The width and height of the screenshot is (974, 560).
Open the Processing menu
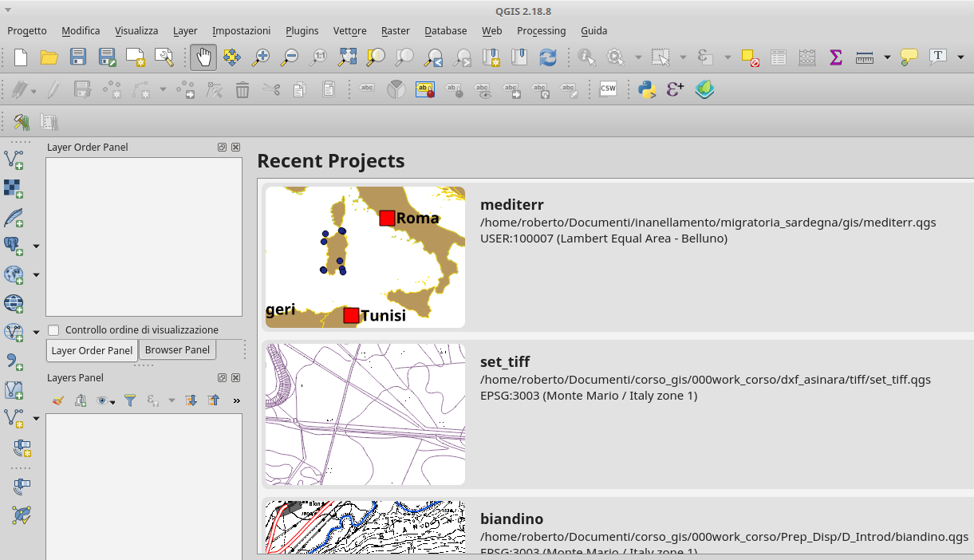pos(542,30)
